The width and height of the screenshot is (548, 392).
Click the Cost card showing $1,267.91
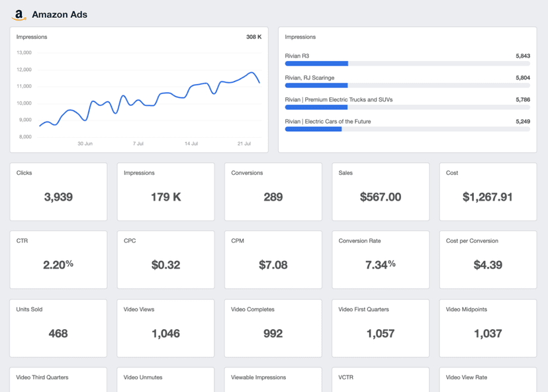click(488, 191)
